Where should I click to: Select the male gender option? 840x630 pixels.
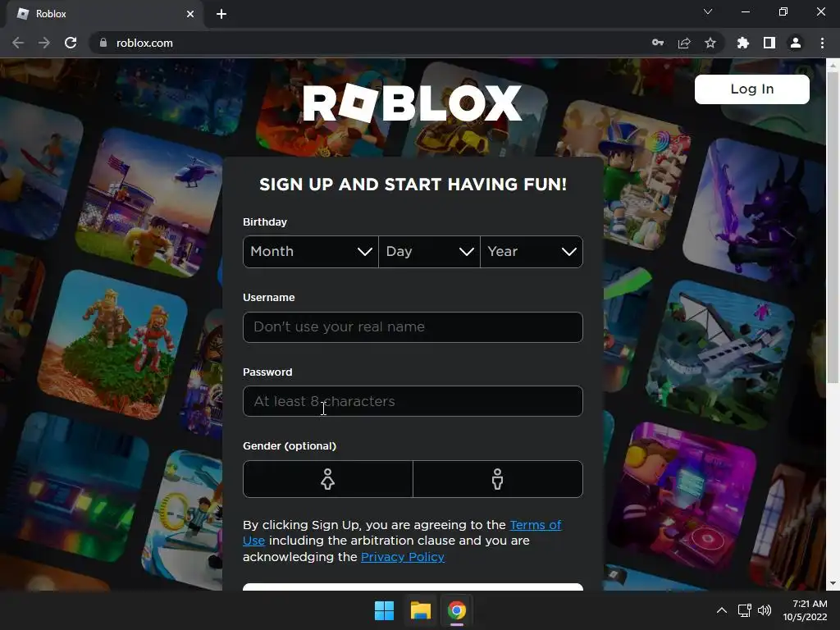click(498, 479)
